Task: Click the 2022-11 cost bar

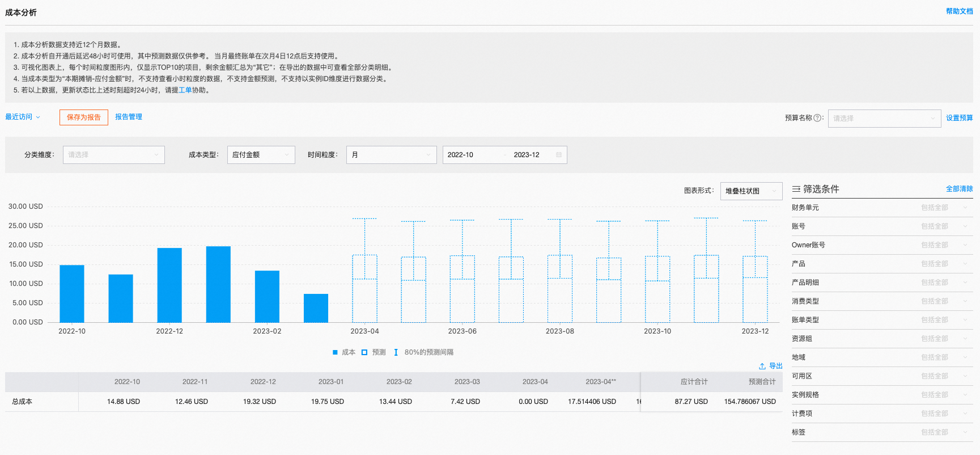Action: [x=121, y=298]
